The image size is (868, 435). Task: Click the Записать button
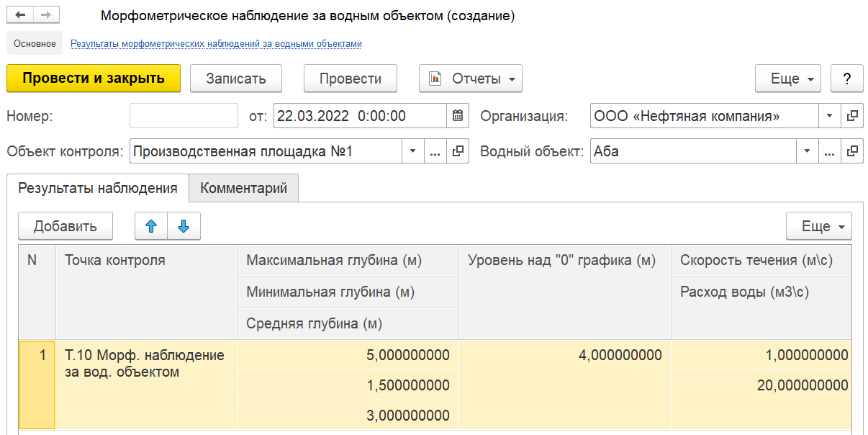(x=236, y=79)
